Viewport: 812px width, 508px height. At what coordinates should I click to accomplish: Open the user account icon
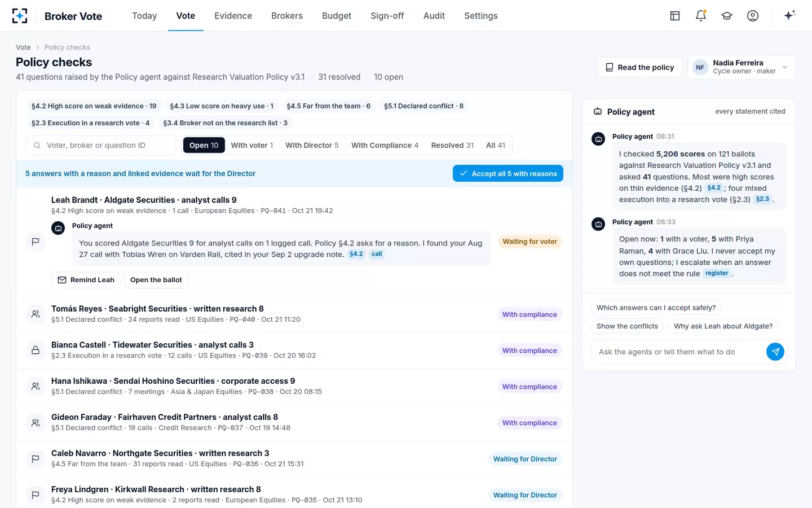coord(753,16)
